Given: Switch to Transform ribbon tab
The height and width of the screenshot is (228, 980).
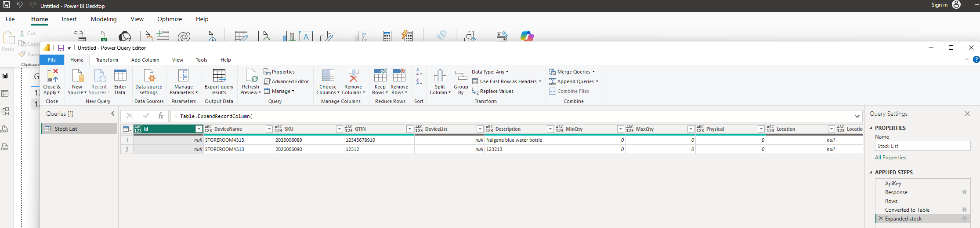Looking at the screenshot, I should pos(107,60).
